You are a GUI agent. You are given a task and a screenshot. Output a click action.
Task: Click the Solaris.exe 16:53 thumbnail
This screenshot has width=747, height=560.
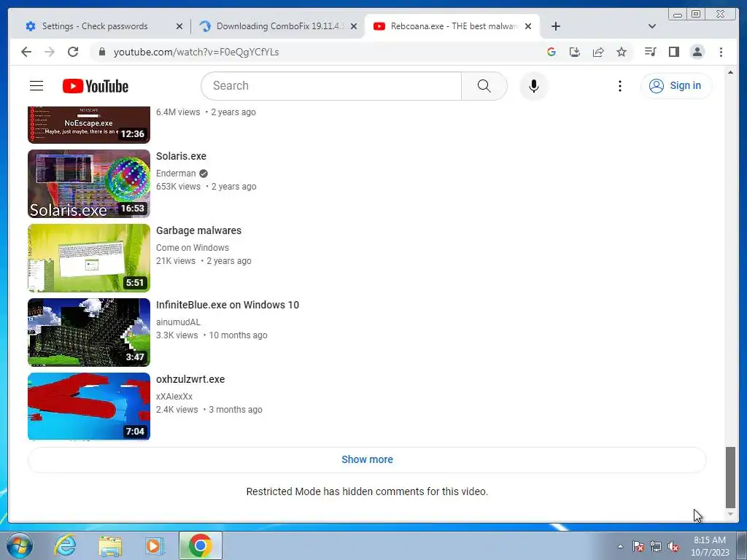click(x=89, y=184)
